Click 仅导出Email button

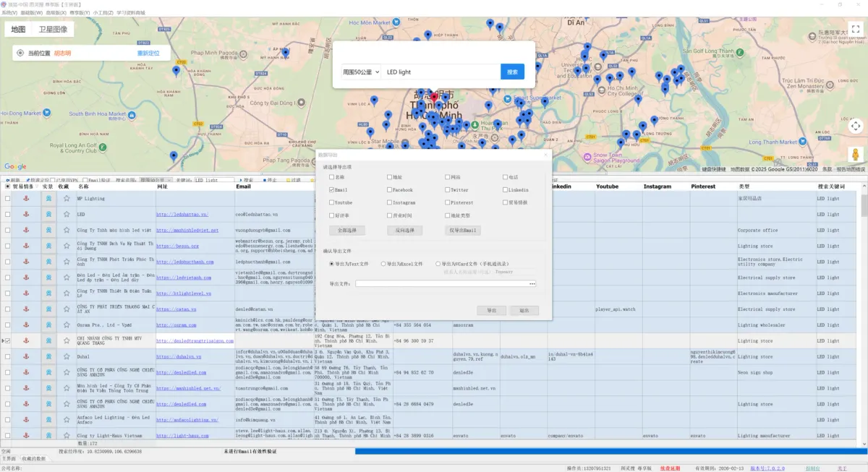point(463,231)
